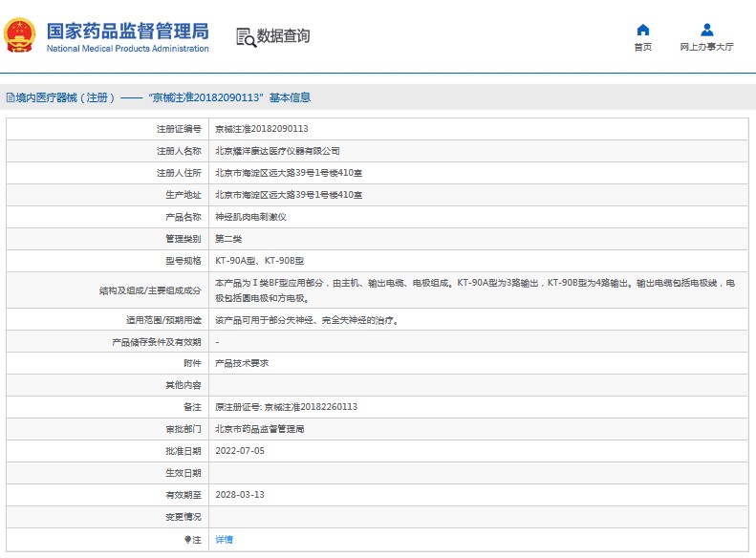Click the 有效期至 row label
756x558 pixels.
tap(184, 495)
